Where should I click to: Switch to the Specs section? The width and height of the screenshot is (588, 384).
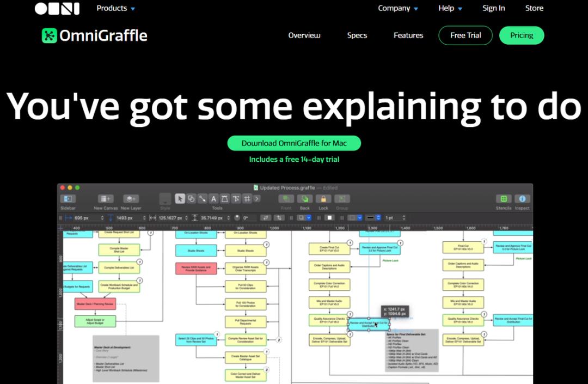pos(357,35)
